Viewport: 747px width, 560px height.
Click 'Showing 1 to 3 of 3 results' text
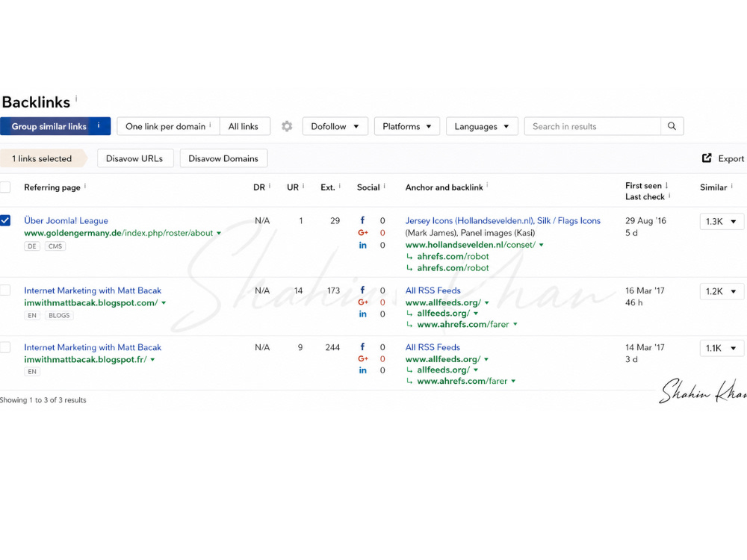tap(43, 400)
